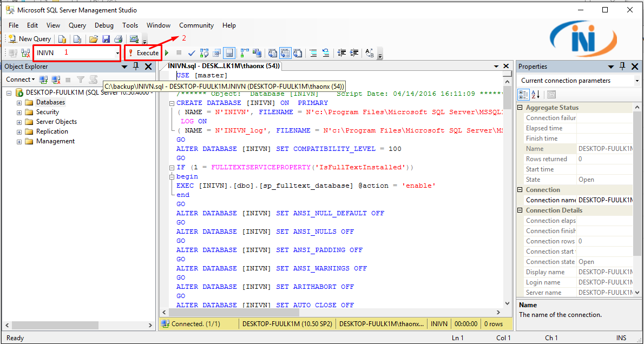Screen dimensions: 644x344
Task: Click the blue Parse checkmark icon
Action: pyautogui.click(x=192, y=53)
